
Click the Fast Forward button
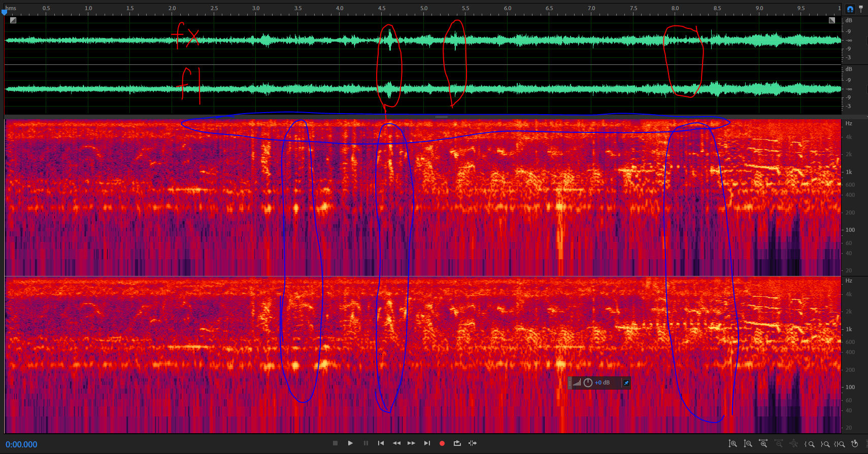click(411, 443)
